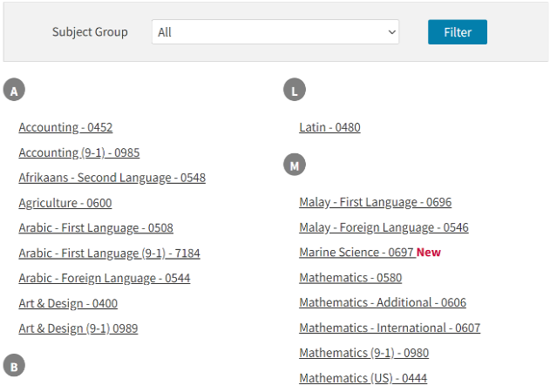
Task: Click the Subject Group label
Action: pyautogui.click(x=90, y=32)
